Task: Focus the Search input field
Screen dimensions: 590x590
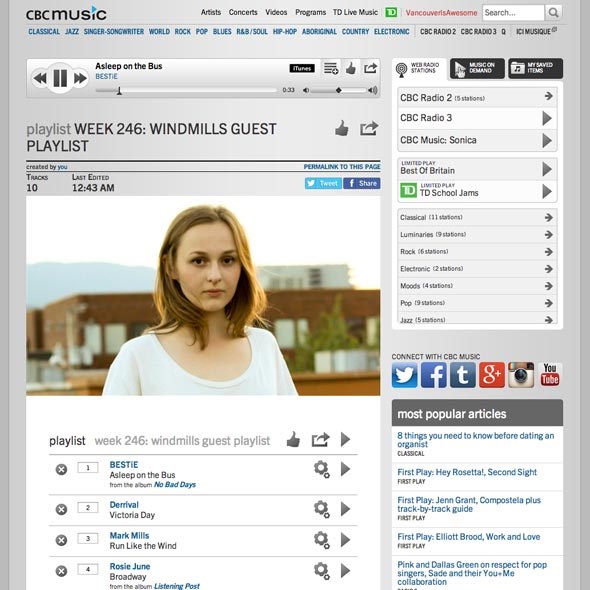Action: click(x=513, y=13)
